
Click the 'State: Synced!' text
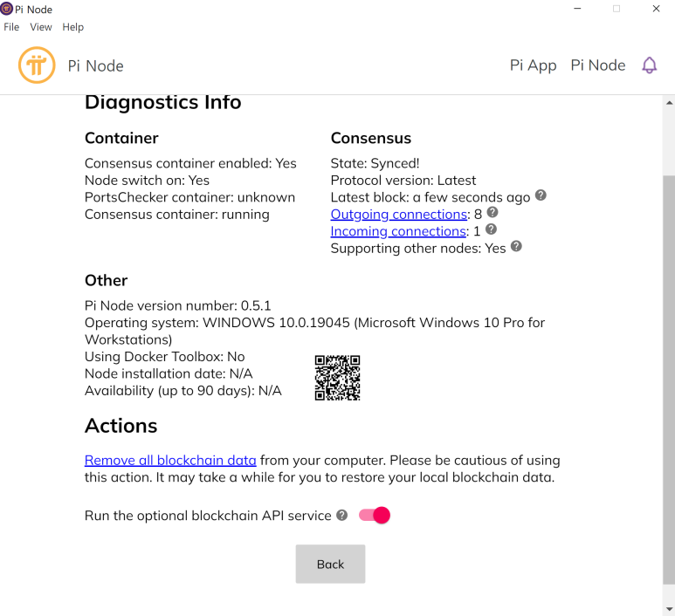pos(375,163)
